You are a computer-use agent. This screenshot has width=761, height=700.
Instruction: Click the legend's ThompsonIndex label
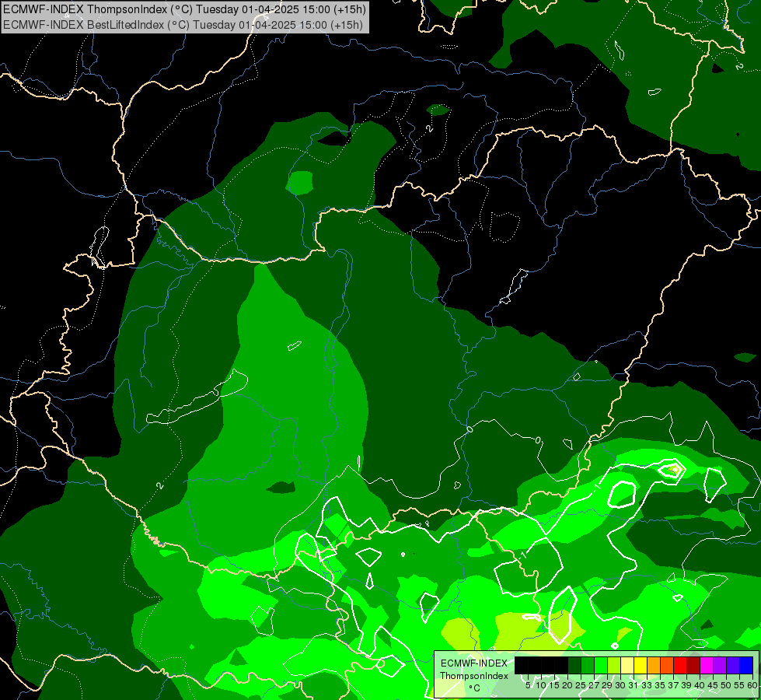(474, 676)
